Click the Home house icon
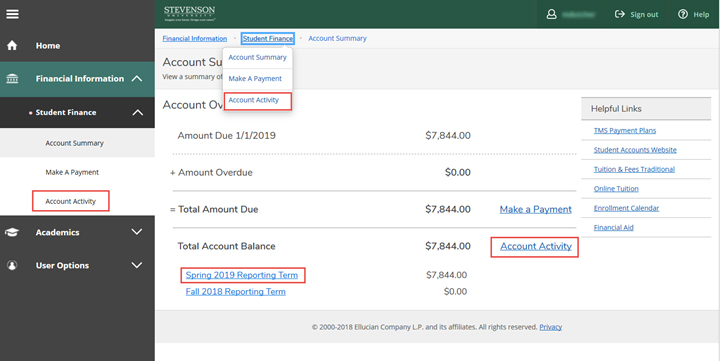The image size is (720, 361). [12, 45]
